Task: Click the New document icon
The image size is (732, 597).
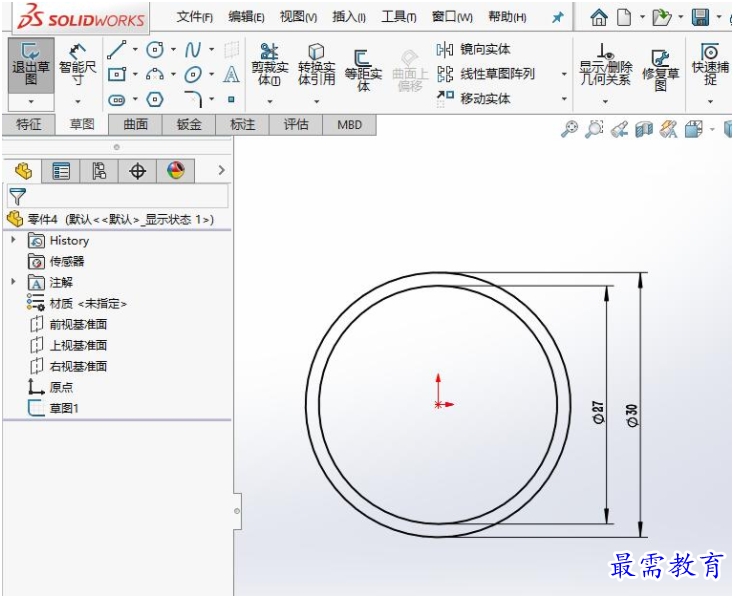Action: 624,18
